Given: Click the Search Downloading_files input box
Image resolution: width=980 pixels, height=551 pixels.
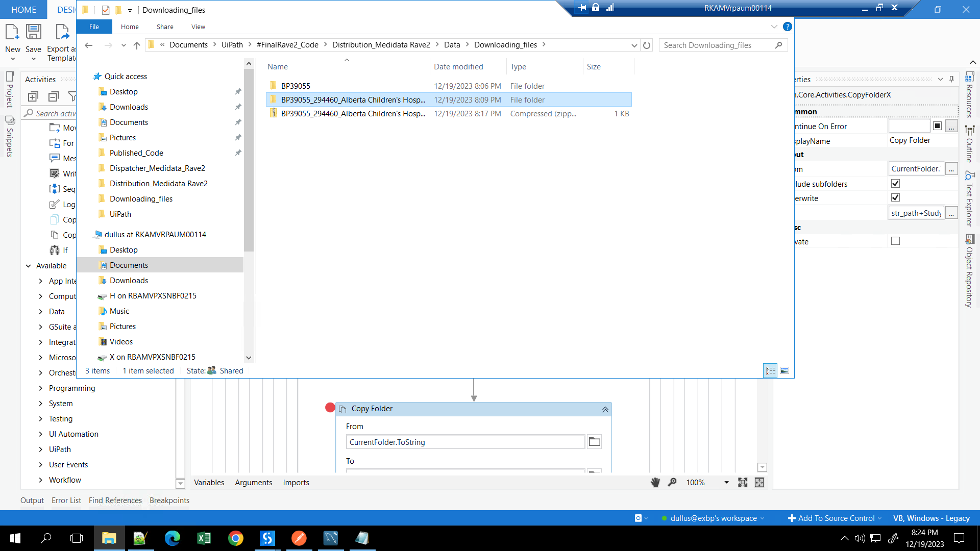Looking at the screenshot, I should (717, 45).
